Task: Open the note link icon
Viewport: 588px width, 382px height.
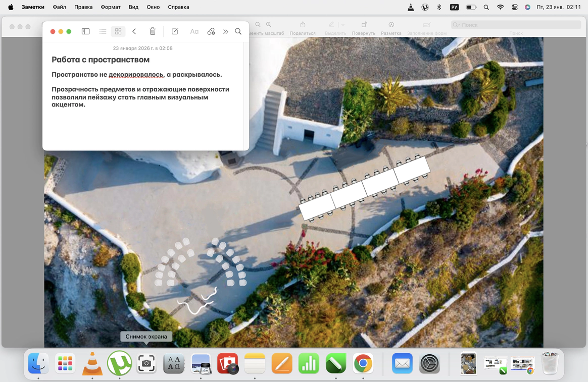Action: pyautogui.click(x=211, y=31)
